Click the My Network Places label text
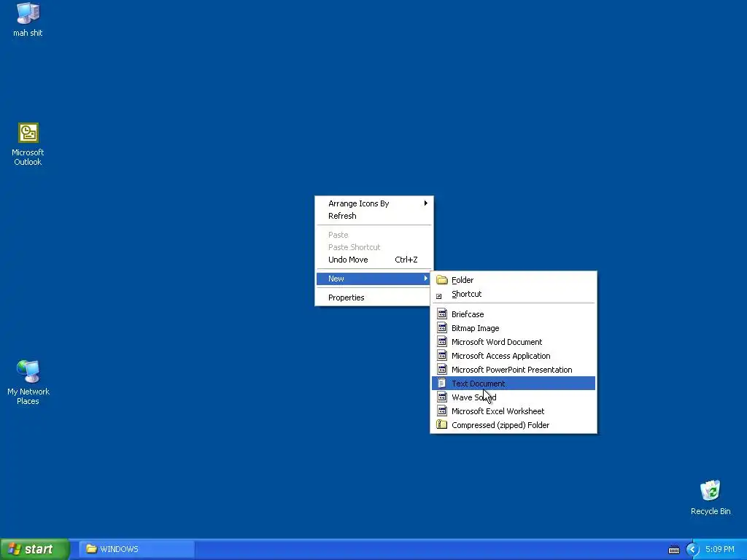747x560 pixels. pyautogui.click(x=28, y=396)
